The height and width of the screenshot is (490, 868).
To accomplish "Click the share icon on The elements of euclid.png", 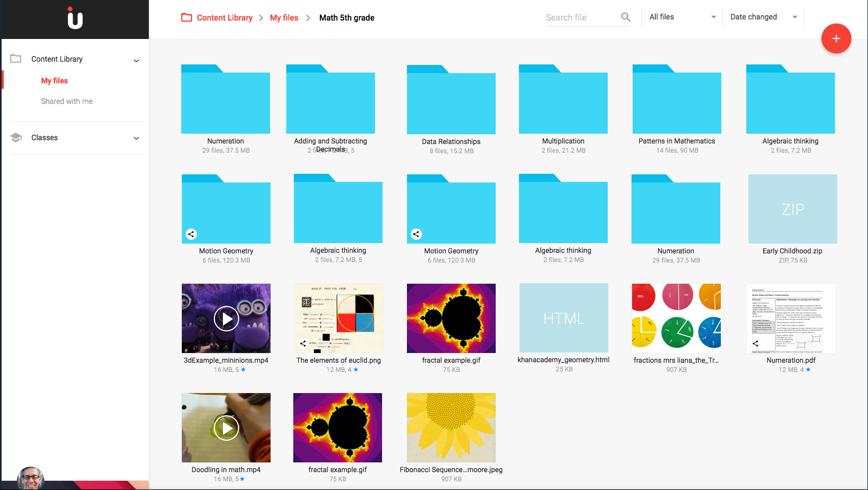I will [303, 343].
